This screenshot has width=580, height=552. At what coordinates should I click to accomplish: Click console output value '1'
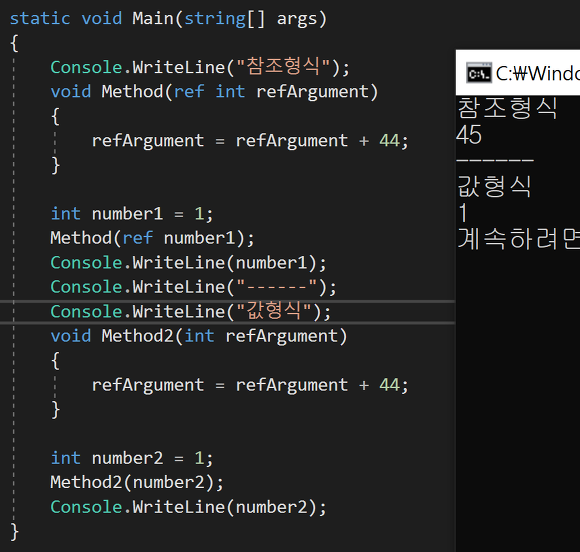[x=462, y=213]
